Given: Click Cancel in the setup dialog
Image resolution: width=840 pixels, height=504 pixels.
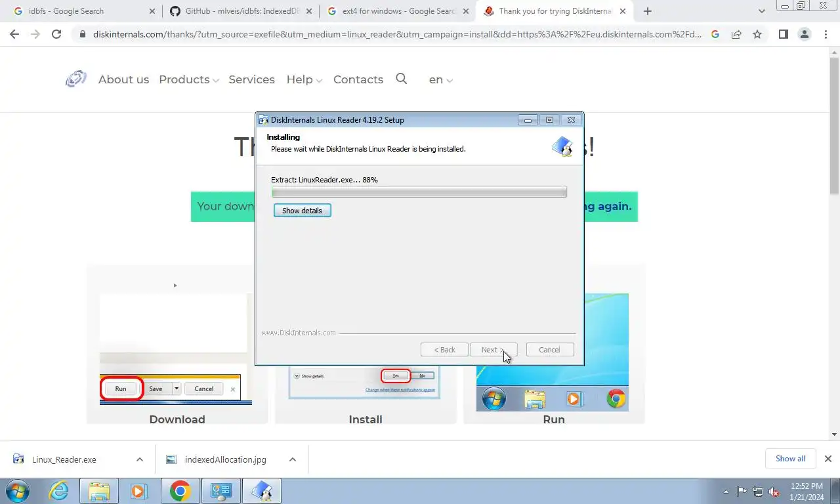Looking at the screenshot, I should click(550, 350).
